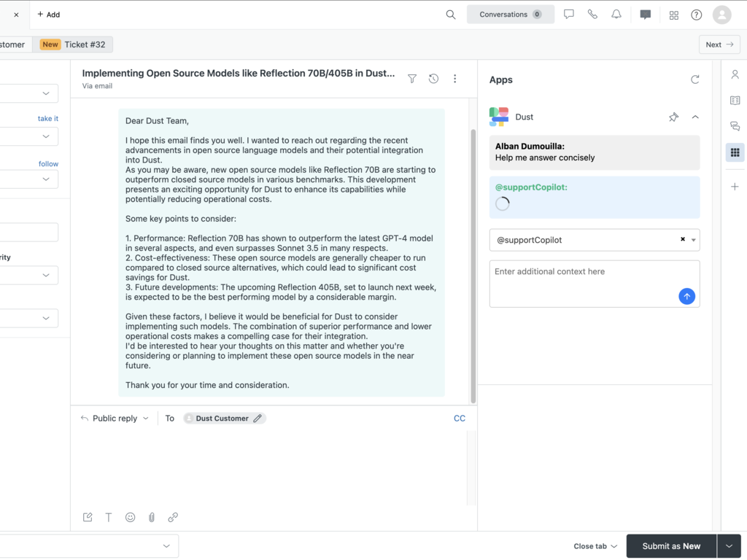Refresh the Apps panel
Screen dimensions: 747x560
point(694,79)
